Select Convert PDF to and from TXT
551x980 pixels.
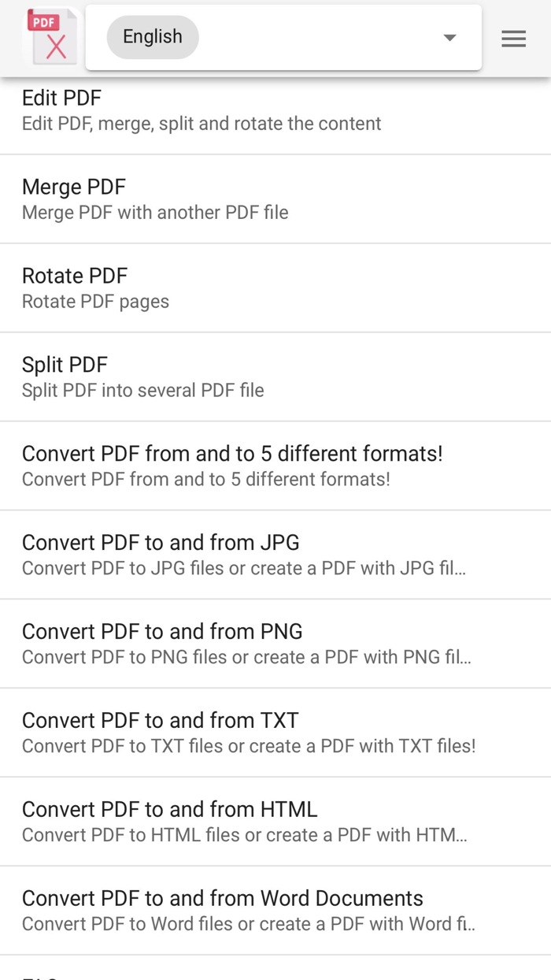161,720
